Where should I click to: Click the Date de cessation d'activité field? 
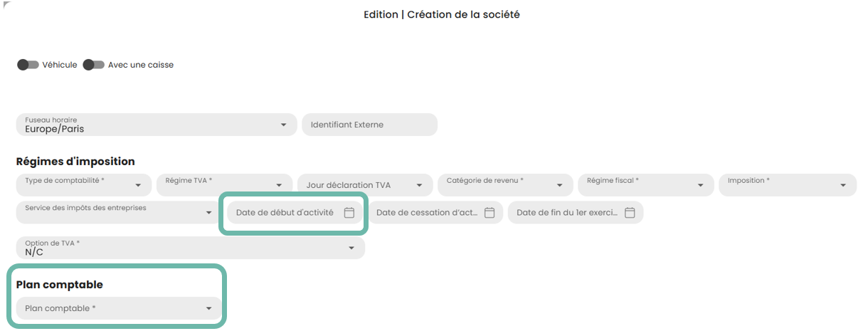(x=425, y=213)
